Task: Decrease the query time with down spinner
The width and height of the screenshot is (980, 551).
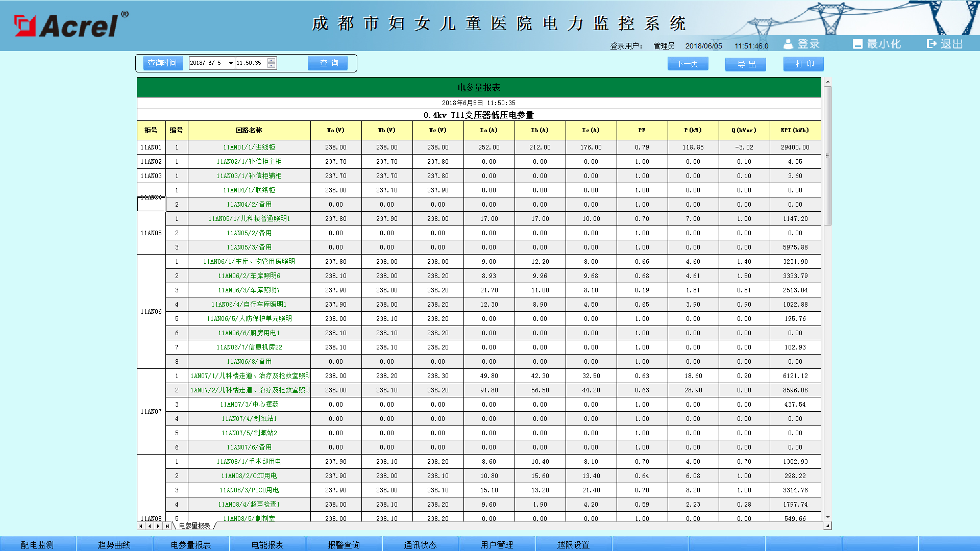Action: tap(272, 66)
